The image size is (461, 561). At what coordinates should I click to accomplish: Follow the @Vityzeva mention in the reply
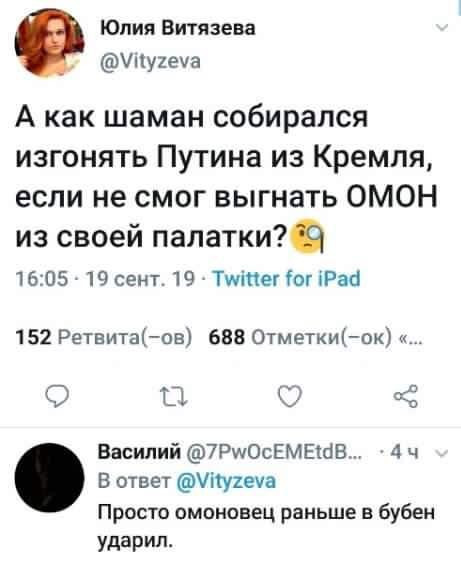click(x=226, y=481)
